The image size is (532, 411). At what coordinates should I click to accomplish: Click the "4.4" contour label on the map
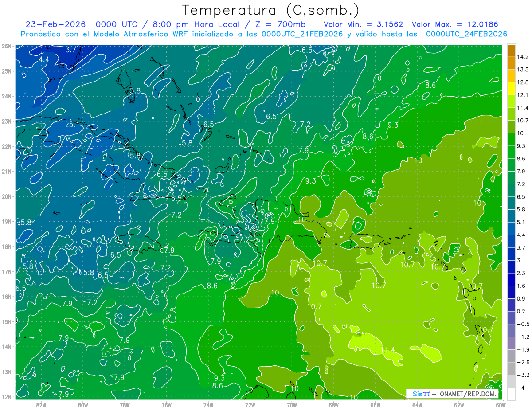(44, 59)
